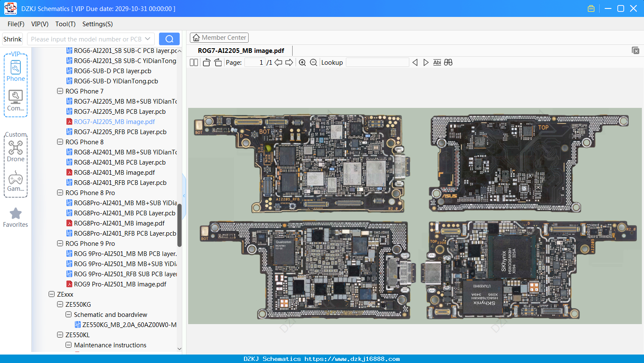Go to the next page arrow

[x=289, y=63]
